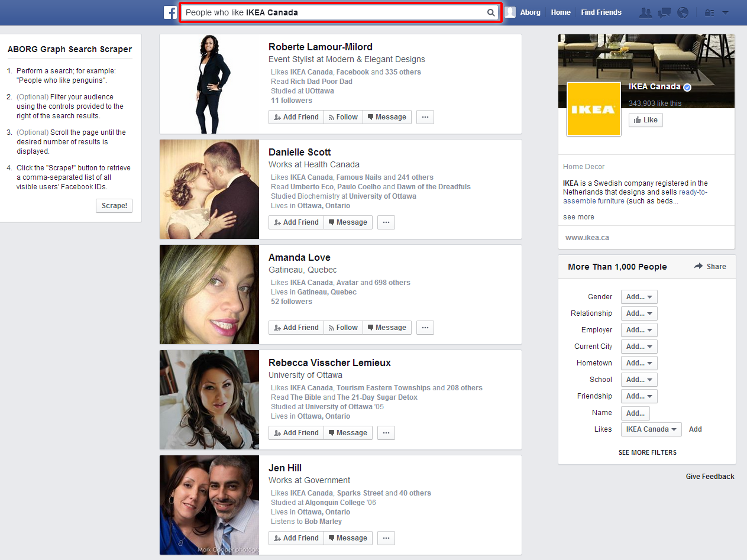The image size is (747, 560).
Task: Follow Roberte Lamour-Milord
Action: click(x=343, y=117)
